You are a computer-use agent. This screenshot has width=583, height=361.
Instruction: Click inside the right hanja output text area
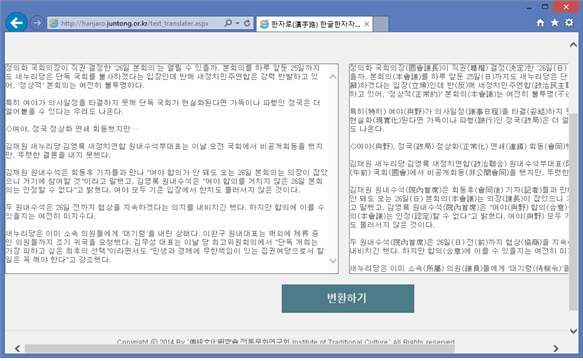coord(459,168)
